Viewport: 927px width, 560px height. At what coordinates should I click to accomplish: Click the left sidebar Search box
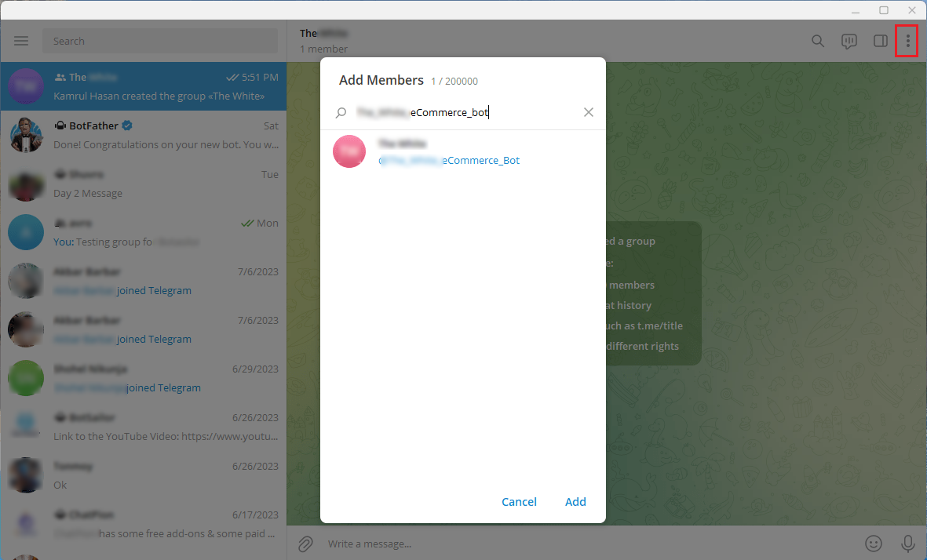(x=160, y=41)
